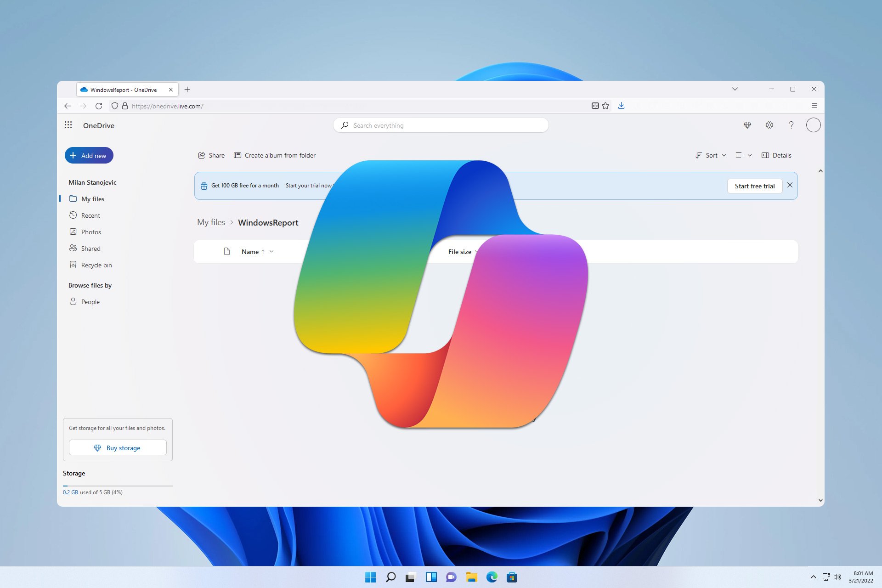
Task: Dismiss the 100GB free trial banner
Action: 790,184
